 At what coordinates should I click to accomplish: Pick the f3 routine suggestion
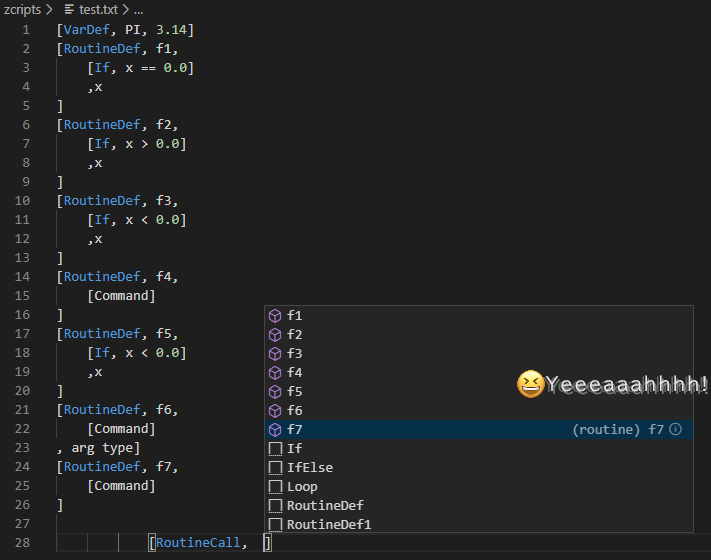tap(294, 354)
